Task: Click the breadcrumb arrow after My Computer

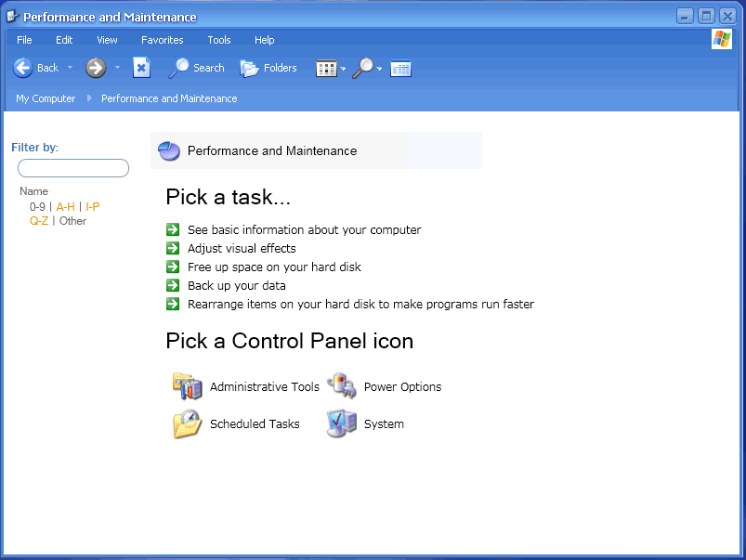Action: [89, 98]
